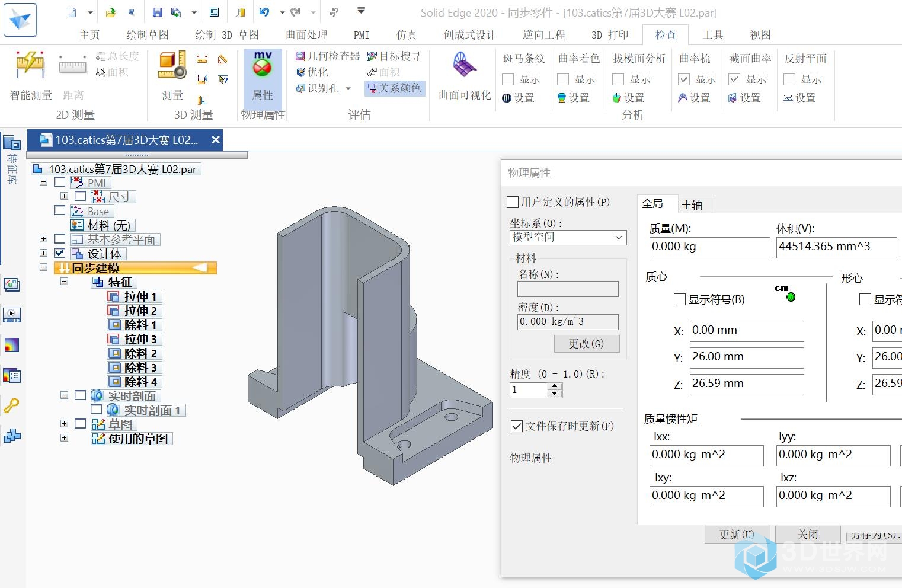Select 除料 4 feature in tree
Image resolution: width=902 pixels, height=588 pixels.
click(134, 382)
